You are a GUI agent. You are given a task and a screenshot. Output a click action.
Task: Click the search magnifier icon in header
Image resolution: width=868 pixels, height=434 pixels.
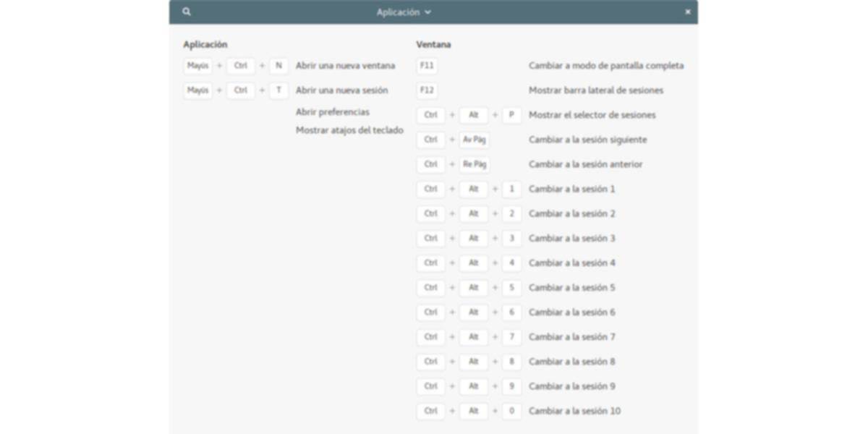tap(187, 12)
